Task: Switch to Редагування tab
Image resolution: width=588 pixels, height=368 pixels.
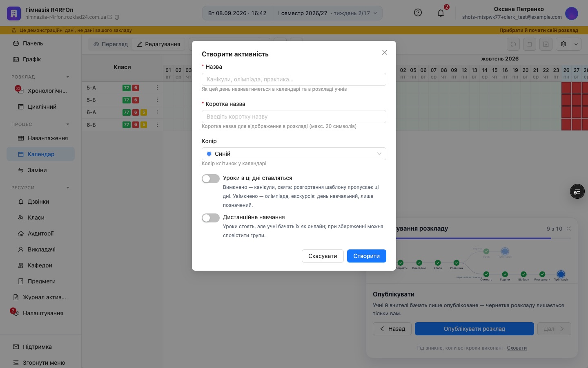Action: click(x=158, y=44)
